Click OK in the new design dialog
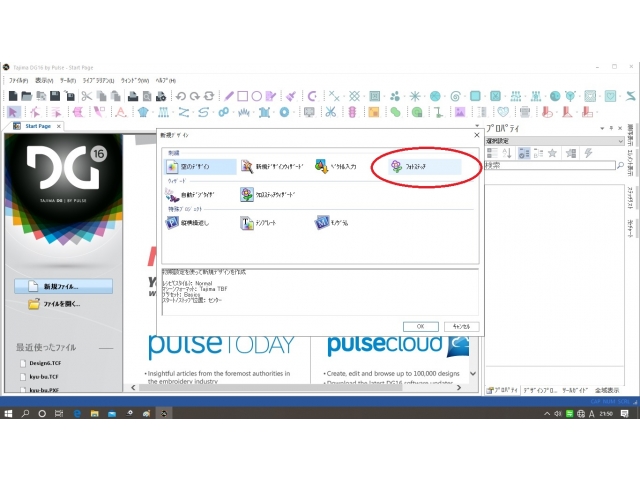Image resolution: width=640 pixels, height=480 pixels. click(421, 327)
